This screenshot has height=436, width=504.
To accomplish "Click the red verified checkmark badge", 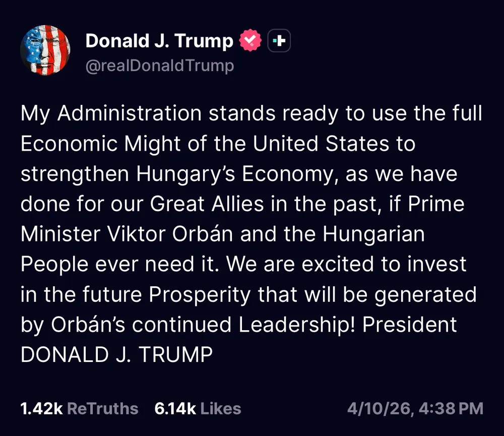I will pyautogui.click(x=250, y=41).
